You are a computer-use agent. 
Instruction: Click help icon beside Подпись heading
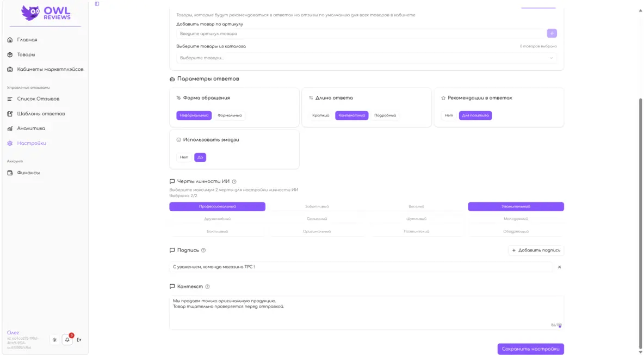point(203,250)
